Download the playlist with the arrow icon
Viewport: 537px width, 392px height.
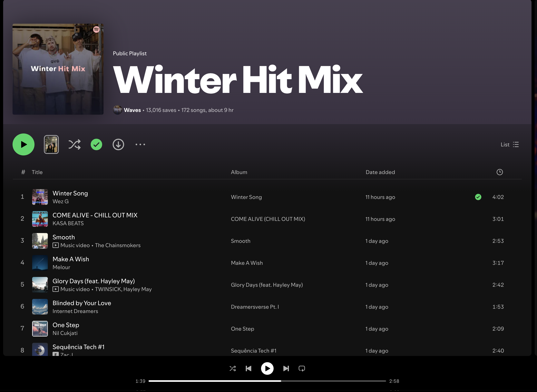(118, 144)
